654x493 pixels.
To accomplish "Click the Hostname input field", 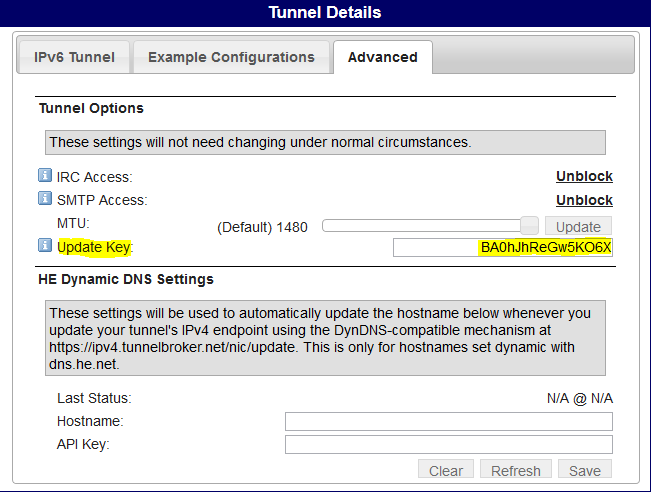I will [449, 421].
